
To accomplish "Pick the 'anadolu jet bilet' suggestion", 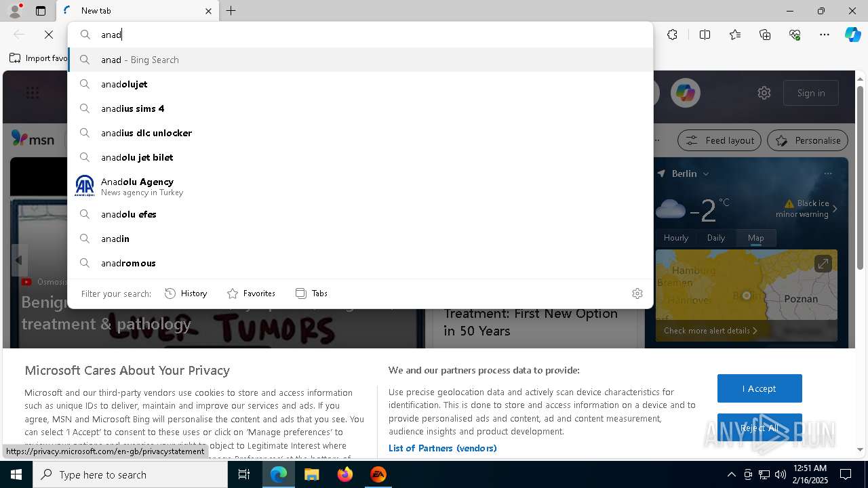I will (x=361, y=157).
